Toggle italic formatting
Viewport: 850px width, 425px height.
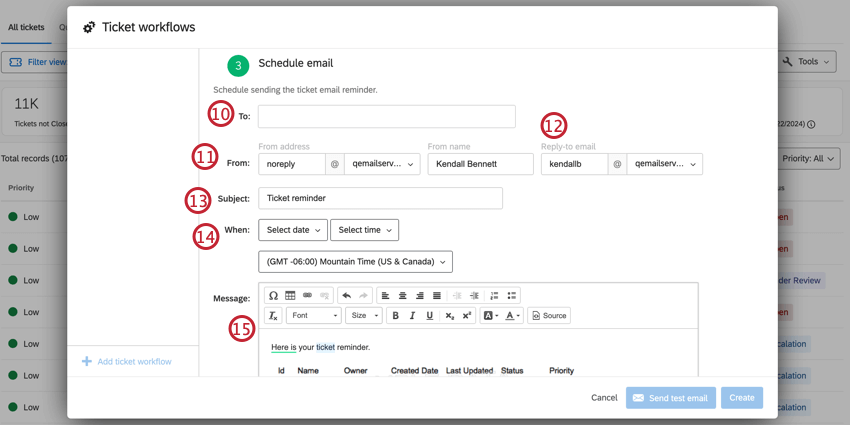pos(412,315)
